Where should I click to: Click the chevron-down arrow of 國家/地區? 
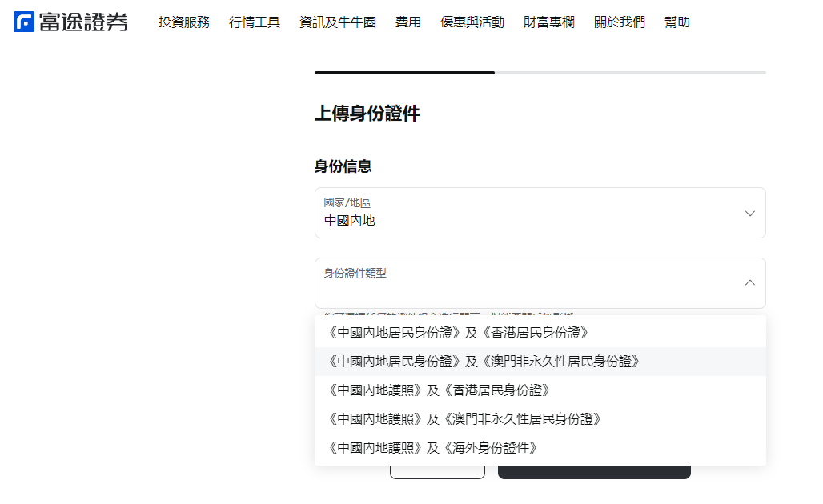[x=750, y=214]
